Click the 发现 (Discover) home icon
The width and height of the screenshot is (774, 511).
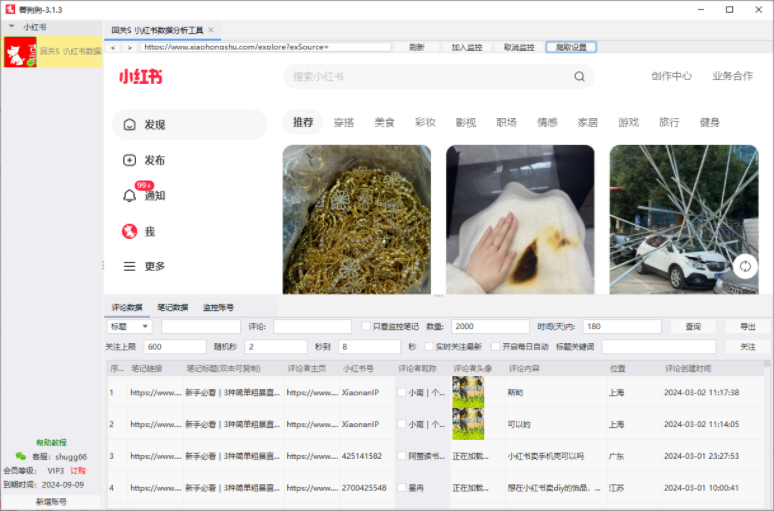pos(129,125)
